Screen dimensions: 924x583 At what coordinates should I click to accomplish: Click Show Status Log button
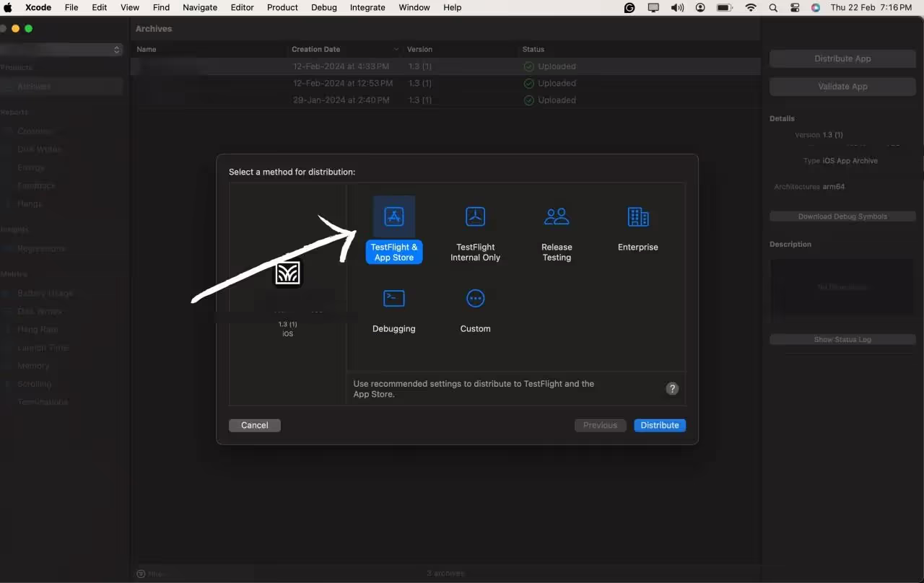[842, 339]
